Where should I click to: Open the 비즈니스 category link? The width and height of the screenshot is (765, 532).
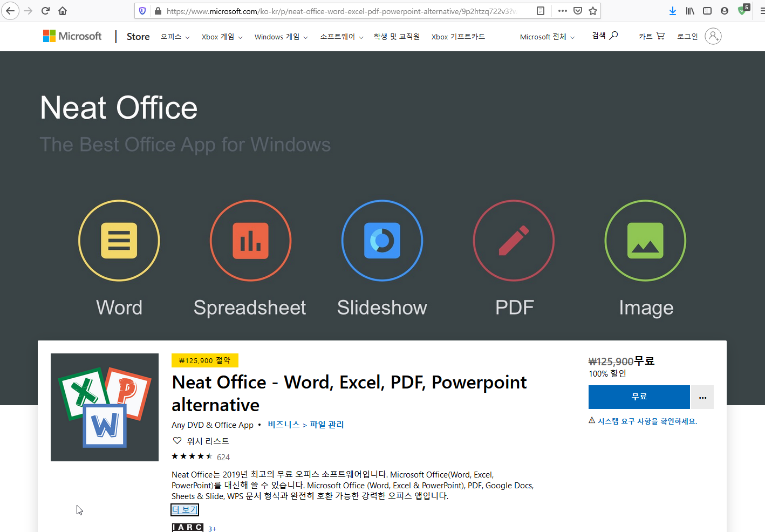pyautogui.click(x=284, y=425)
